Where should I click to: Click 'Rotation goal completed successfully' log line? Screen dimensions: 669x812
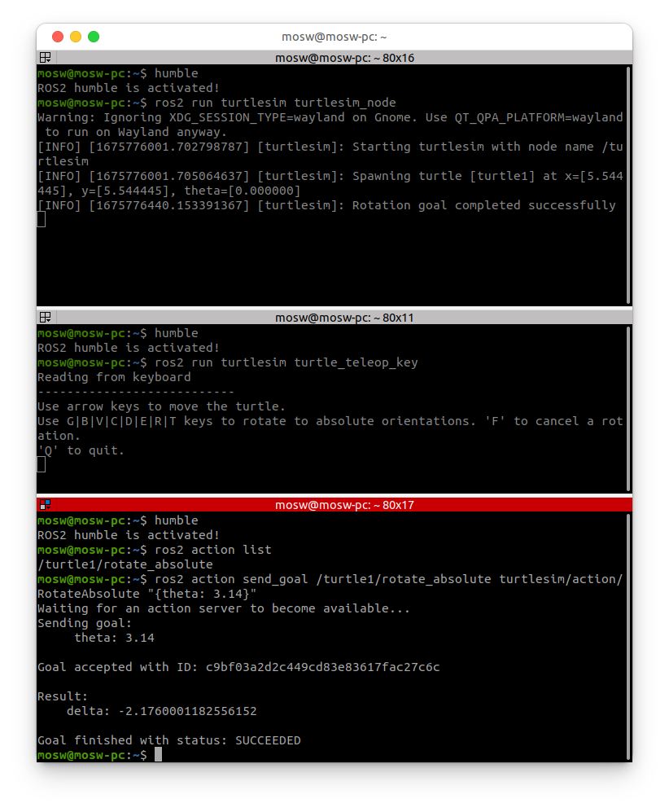(326, 205)
